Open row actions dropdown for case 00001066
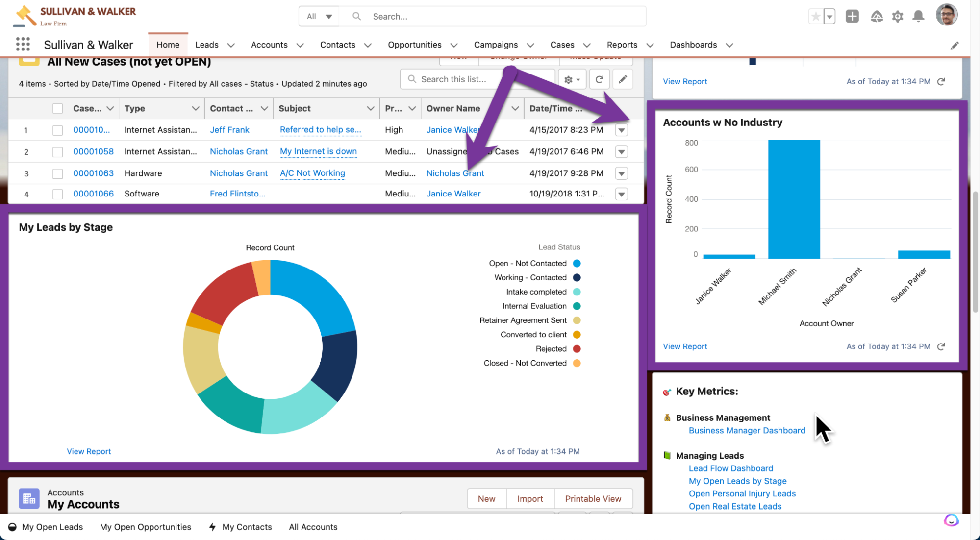 621,194
